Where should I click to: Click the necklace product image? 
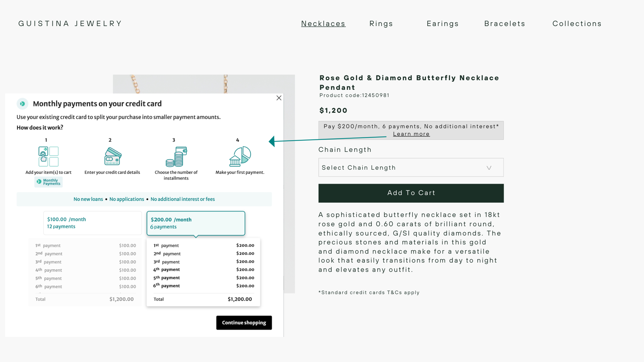pos(204,84)
